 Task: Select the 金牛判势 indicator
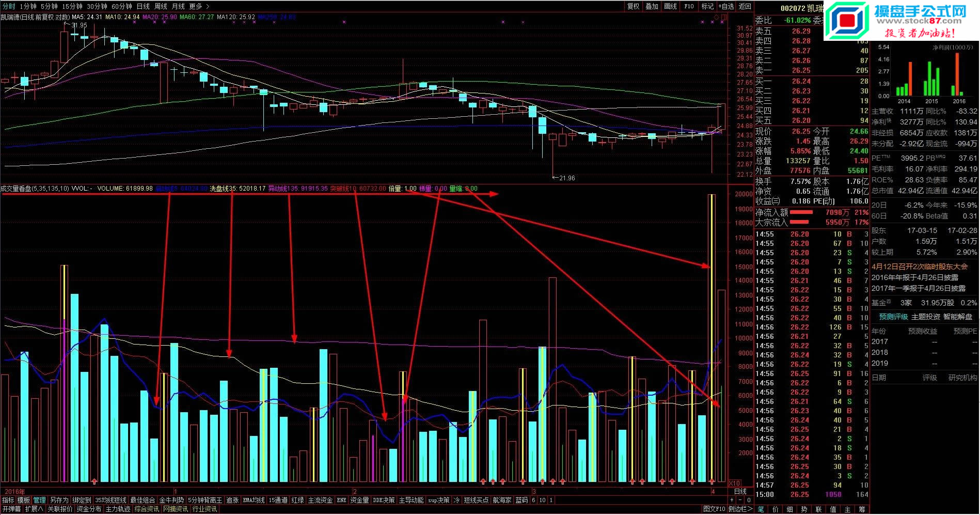[171, 500]
